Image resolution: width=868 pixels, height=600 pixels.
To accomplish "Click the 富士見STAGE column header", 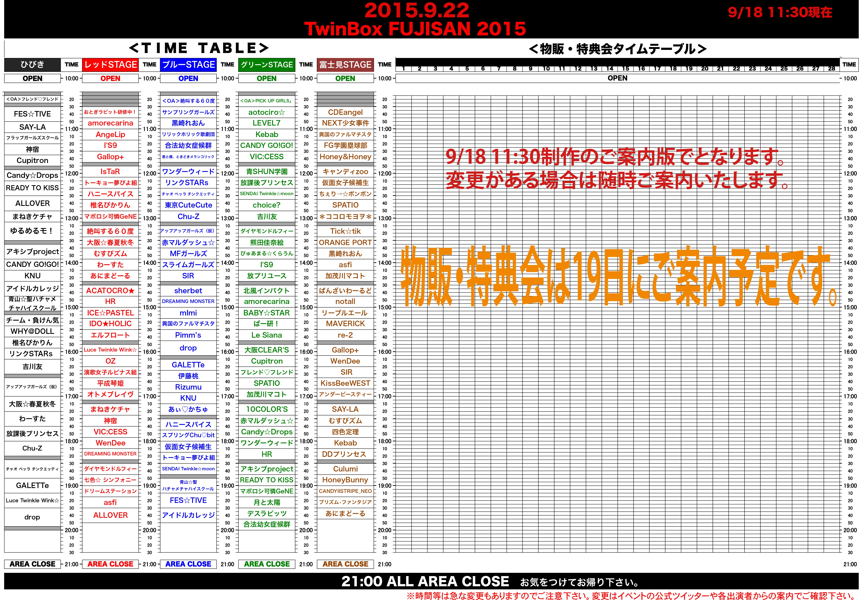I will tap(345, 65).
